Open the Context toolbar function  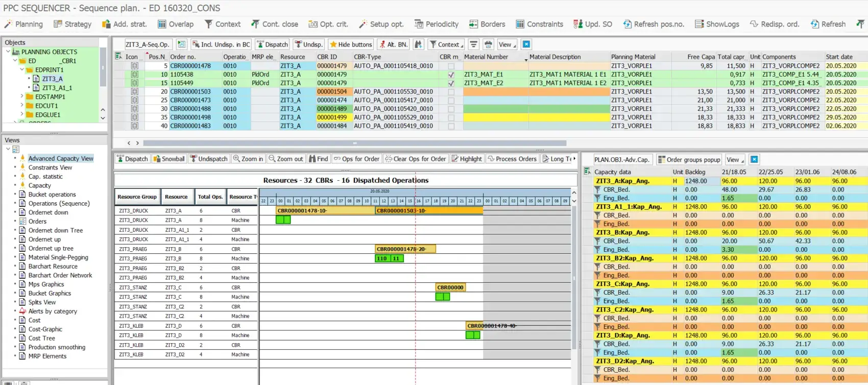click(x=222, y=24)
